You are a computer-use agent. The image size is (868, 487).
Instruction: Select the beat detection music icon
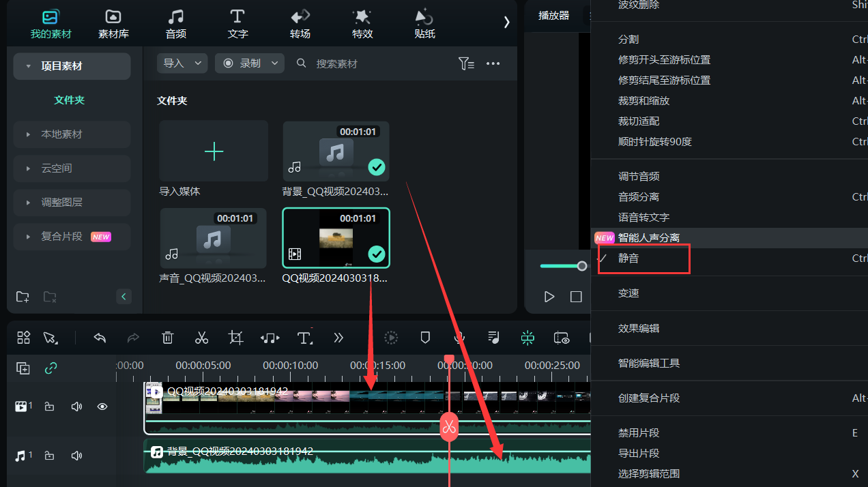click(493, 338)
